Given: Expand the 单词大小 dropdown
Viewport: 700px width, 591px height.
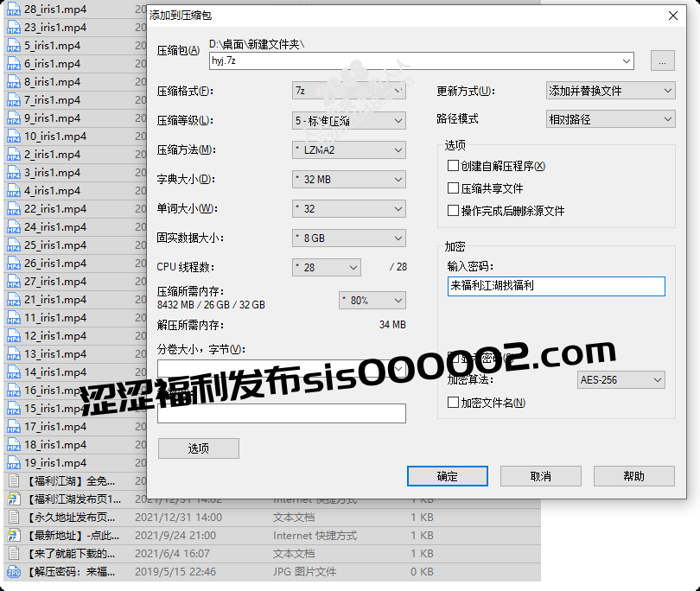Looking at the screenshot, I should (348, 209).
